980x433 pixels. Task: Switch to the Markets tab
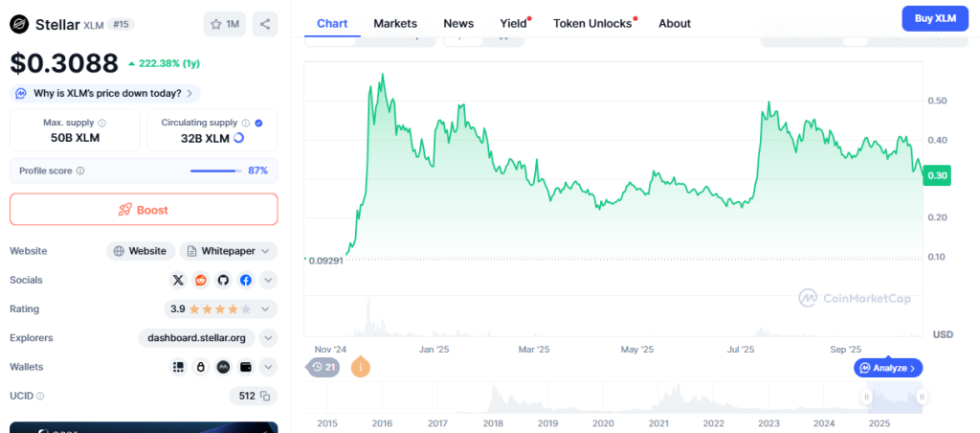[x=395, y=23]
